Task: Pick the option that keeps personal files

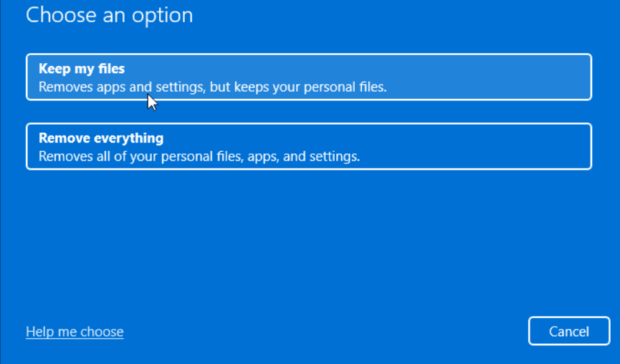Action: point(308,77)
